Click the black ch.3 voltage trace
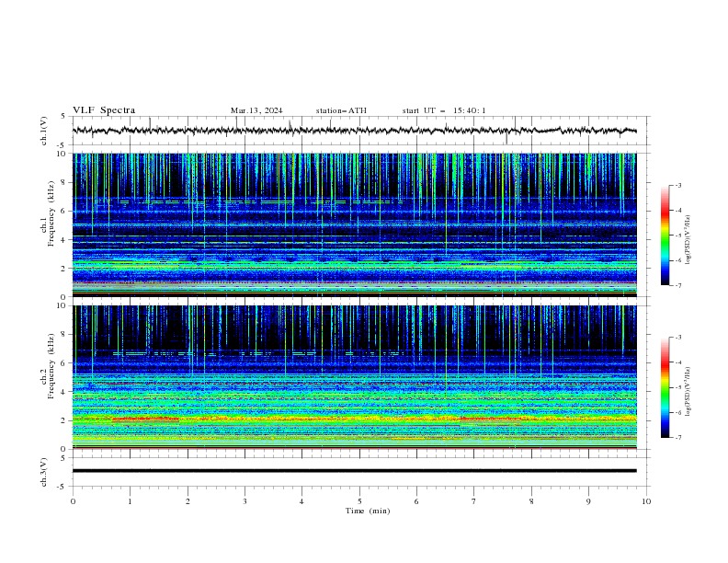The width and height of the screenshot is (728, 563). tap(354, 471)
